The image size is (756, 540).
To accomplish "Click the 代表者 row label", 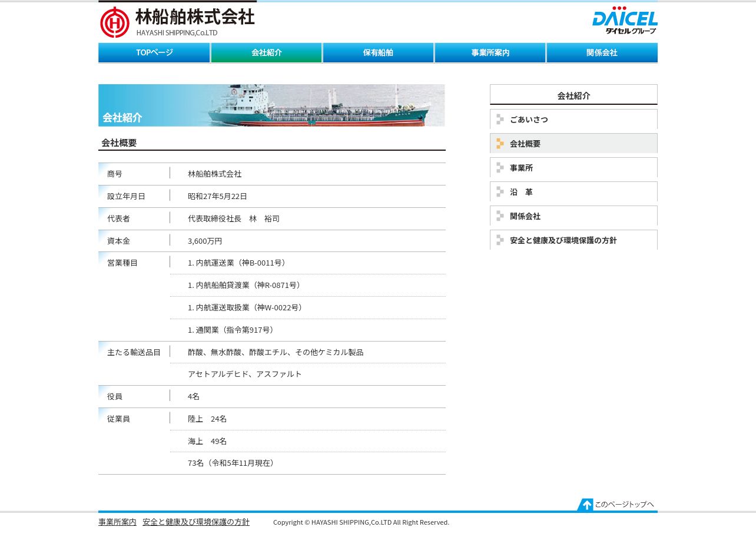I will click(118, 218).
